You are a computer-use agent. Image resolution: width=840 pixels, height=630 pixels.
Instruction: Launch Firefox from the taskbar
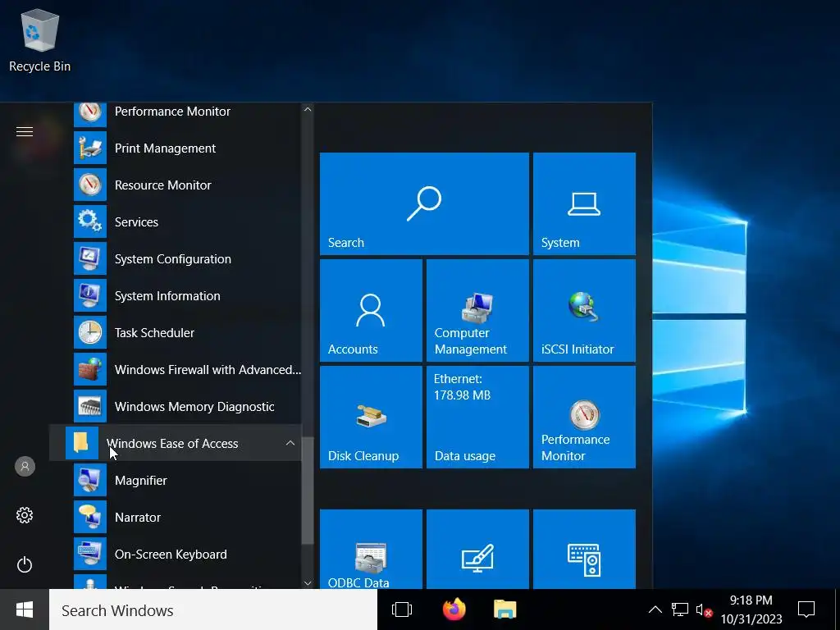tap(454, 609)
